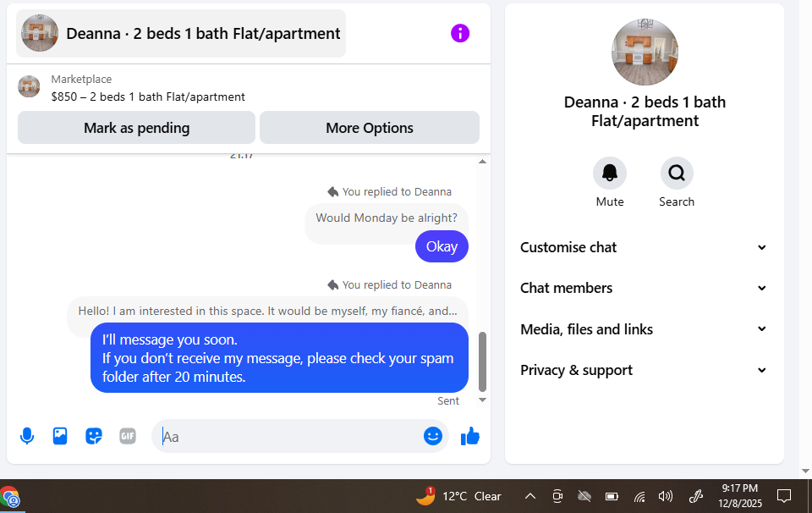Click the "Sent" status label

tap(448, 401)
